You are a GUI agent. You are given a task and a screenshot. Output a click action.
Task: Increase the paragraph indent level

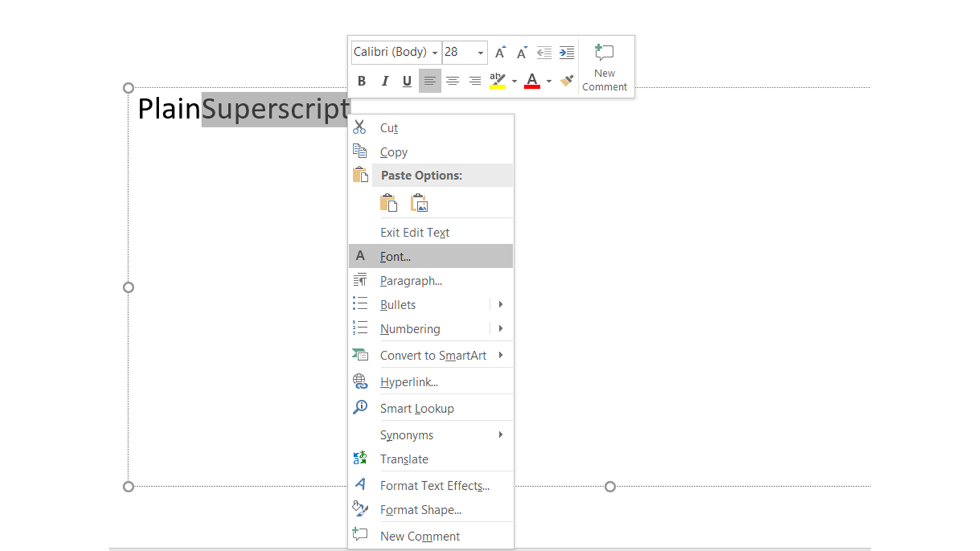567,53
